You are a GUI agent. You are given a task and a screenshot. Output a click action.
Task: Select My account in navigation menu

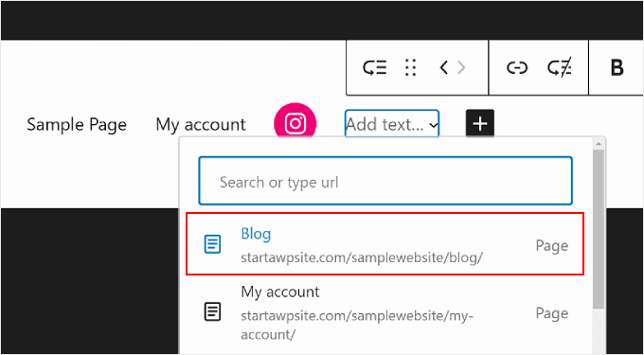pyautogui.click(x=201, y=124)
